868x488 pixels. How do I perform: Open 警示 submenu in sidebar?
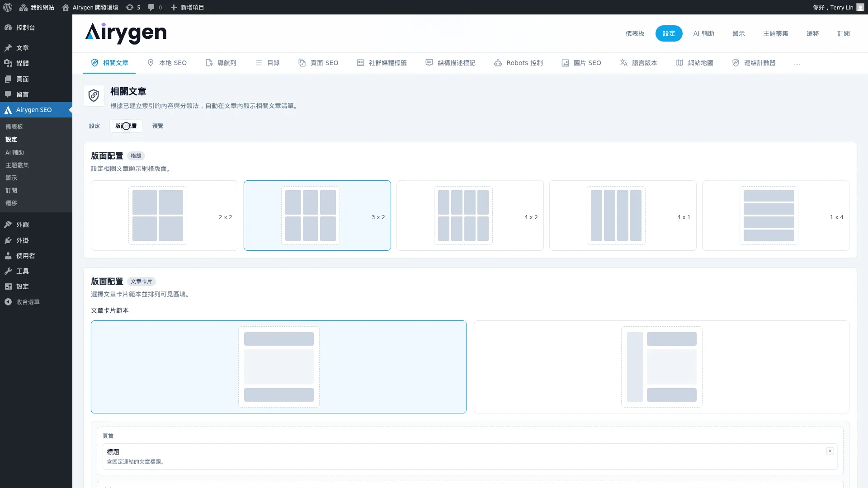click(x=11, y=178)
